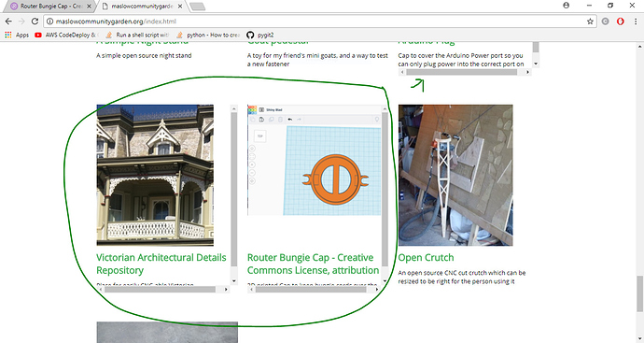Click Victorian card vertical scrollbar up arrow

234,108
